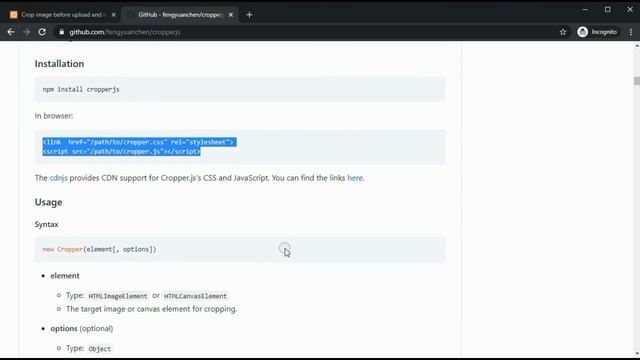Close the GitHub cropperjs tab
This screenshot has height=360, width=640.
(231, 15)
